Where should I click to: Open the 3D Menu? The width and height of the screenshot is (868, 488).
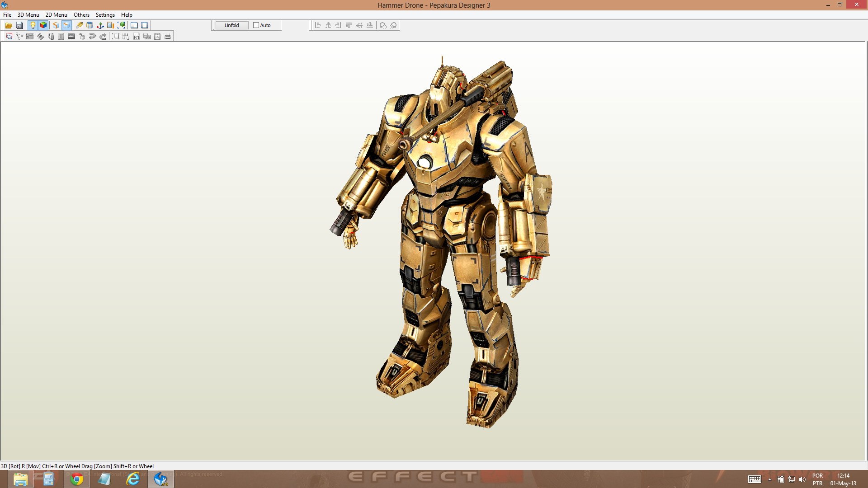tap(28, 15)
